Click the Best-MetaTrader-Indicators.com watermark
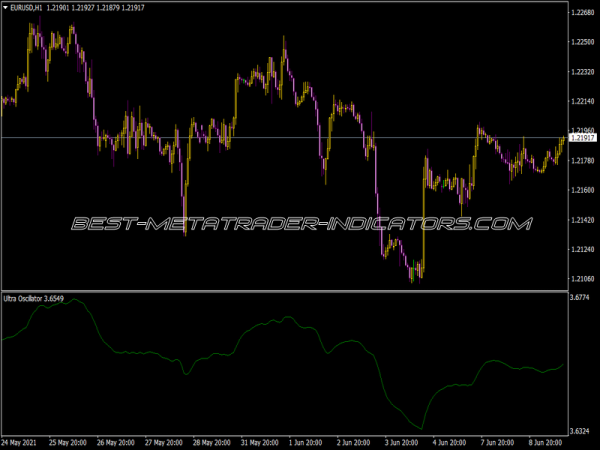The height and width of the screenshot is (450, 600). [x=300, y=224]
